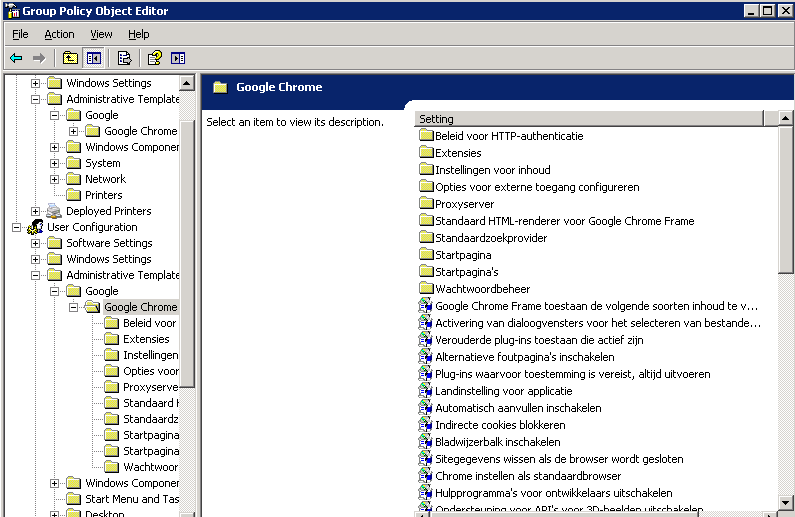The image size is (795, 517).
Task: Click the tree pane vertical scrollbar thumb
Action: click(x=187, y=254)
